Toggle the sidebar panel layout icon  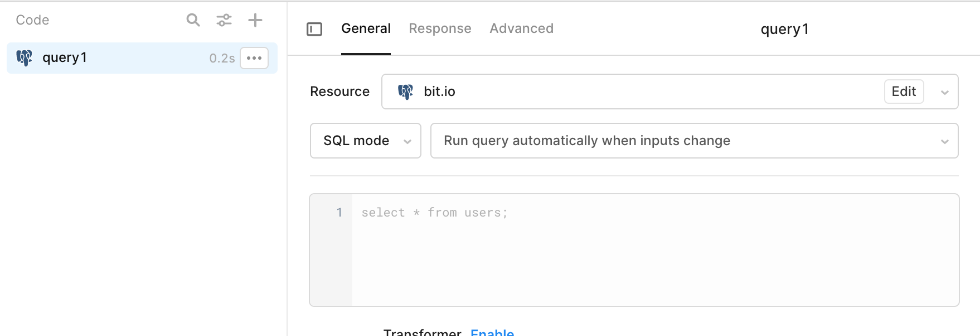(x=314, y=29)
